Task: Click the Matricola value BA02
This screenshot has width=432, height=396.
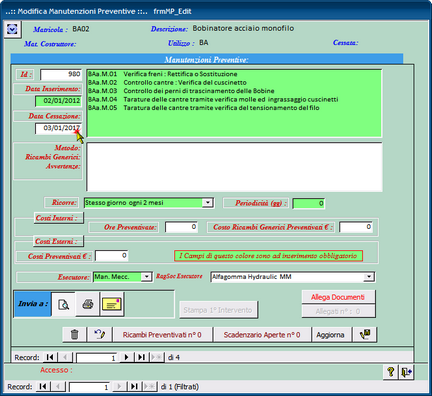Action: pos(81,29)
